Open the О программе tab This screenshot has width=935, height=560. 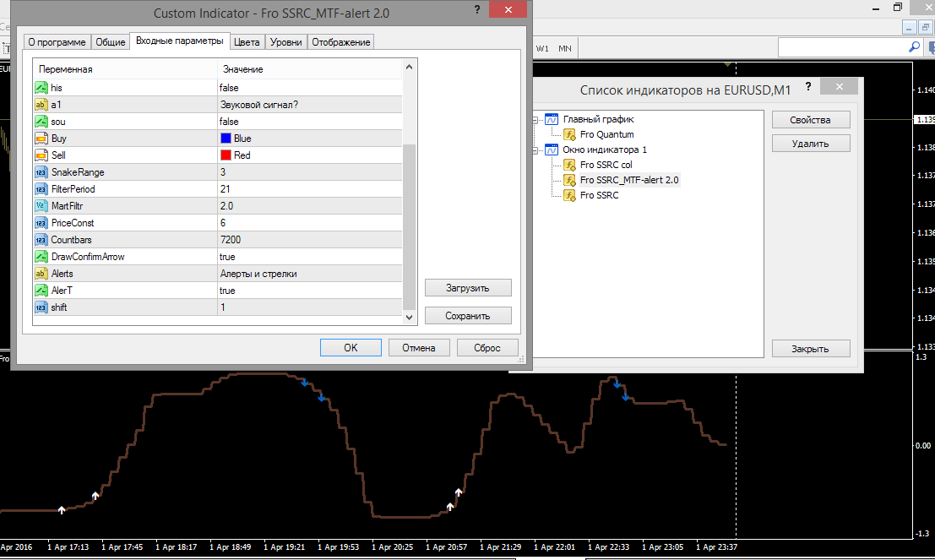coord(57,42)
